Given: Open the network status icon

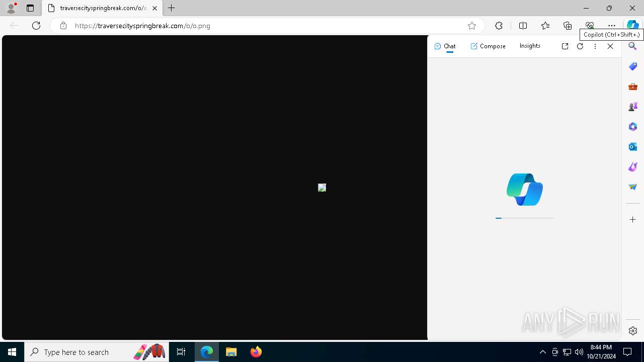Looking at the screenshot, I should point(567,352).
